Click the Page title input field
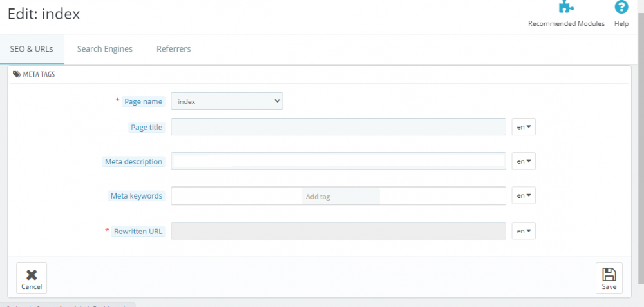The image size is (644, 307). coord(338,127)
